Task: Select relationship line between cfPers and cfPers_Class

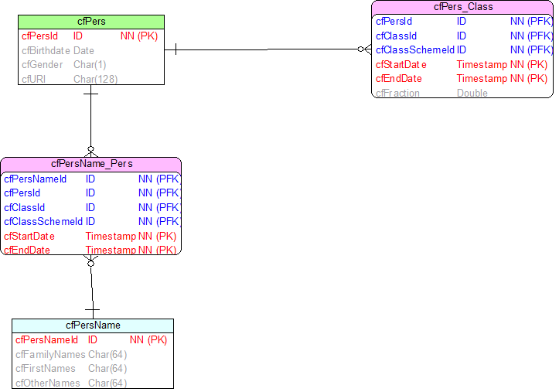Action: point(268,49)
